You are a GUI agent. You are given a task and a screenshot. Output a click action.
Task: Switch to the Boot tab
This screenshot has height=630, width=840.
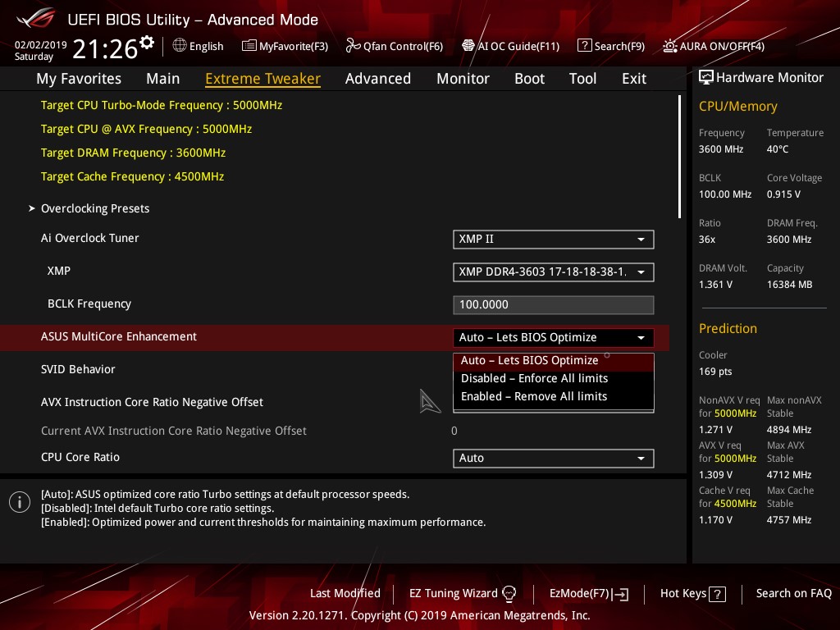pos(529,79)
